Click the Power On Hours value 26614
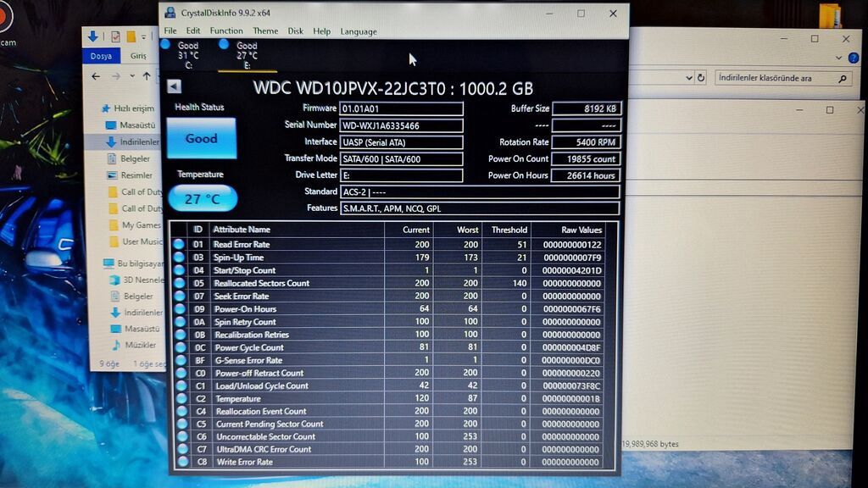The image size is (868, 488). tap(587, 175)
